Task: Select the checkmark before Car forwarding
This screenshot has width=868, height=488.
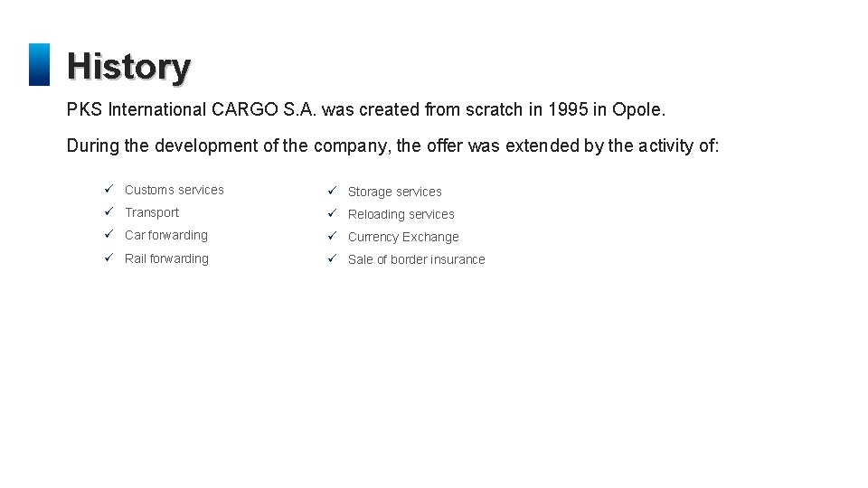Action: [x=107, y=235]
